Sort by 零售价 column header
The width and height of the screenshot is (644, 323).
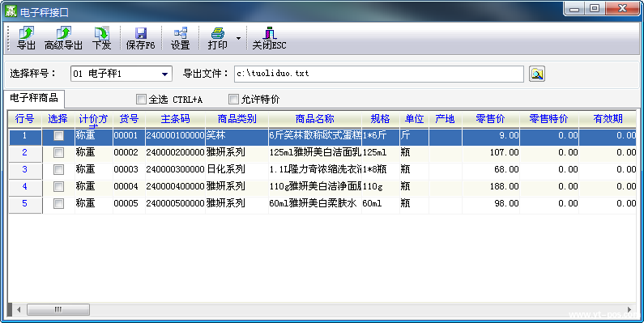pyautogui.click(x=491, y=119)
